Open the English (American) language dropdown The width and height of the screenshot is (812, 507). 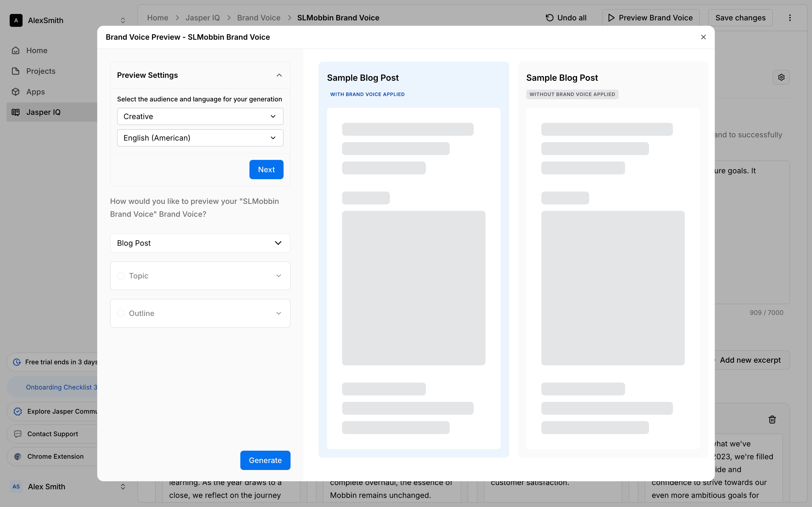200,138
